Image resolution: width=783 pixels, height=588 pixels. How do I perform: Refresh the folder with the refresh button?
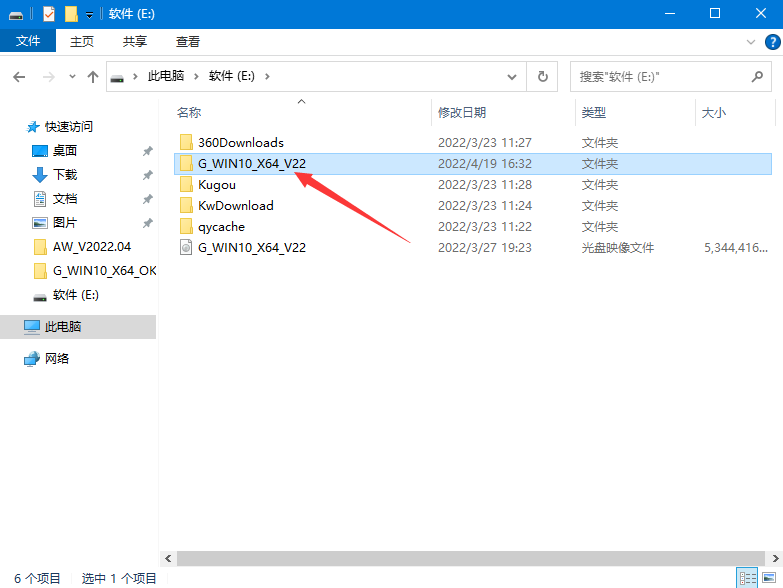tap(542, 77)
